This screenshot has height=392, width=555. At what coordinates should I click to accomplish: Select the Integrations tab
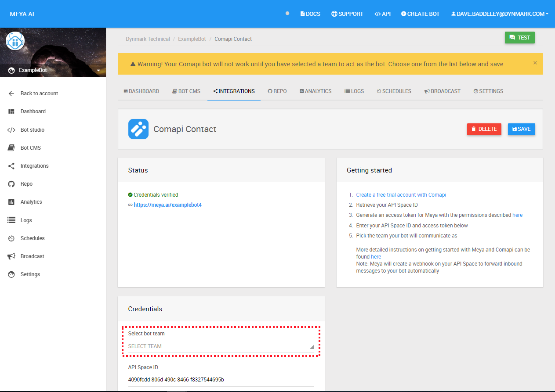234,91
